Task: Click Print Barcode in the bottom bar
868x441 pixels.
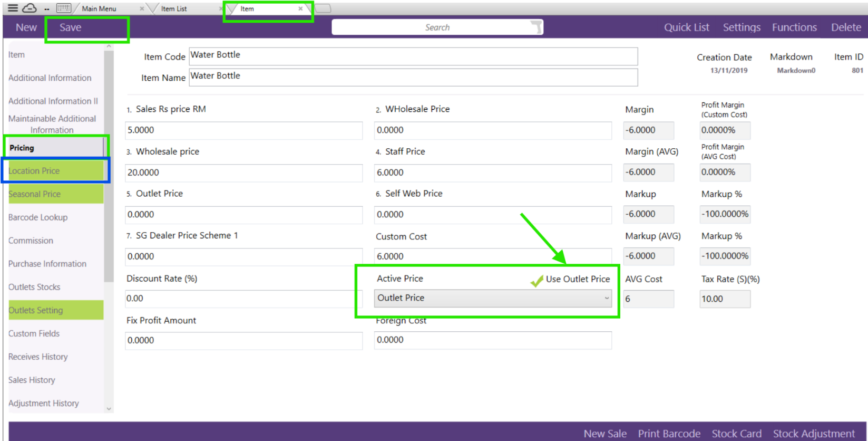Action: [x=669, y=433]
